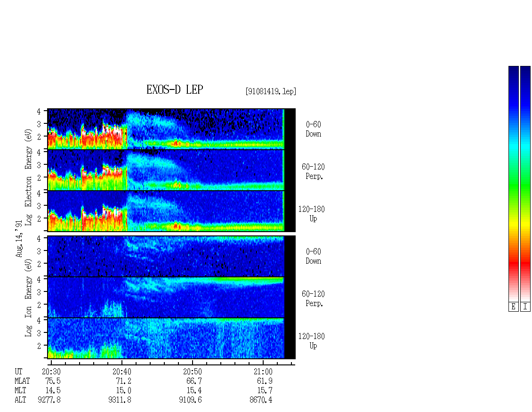Click the MLAT value 71.2
Image resolution: width=532 pixels, height=412 pixels.
tap(123, 381)
